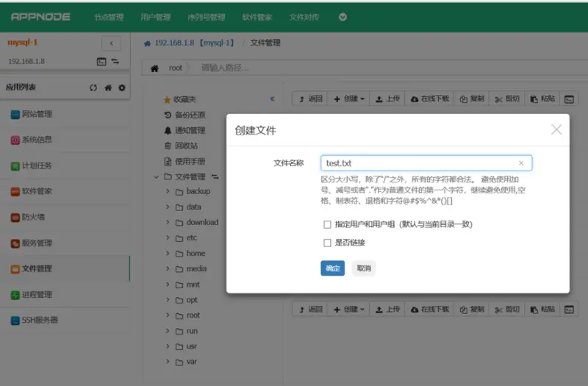Open SSH服务器 in the app list
This screenshot has width=588, height=386.
point(35,321)
